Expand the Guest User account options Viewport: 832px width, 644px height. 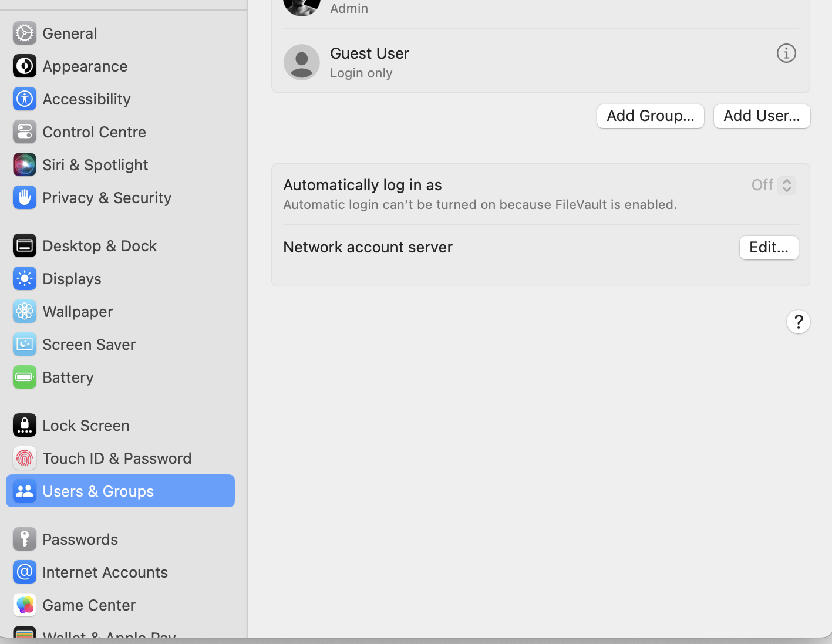786,53
